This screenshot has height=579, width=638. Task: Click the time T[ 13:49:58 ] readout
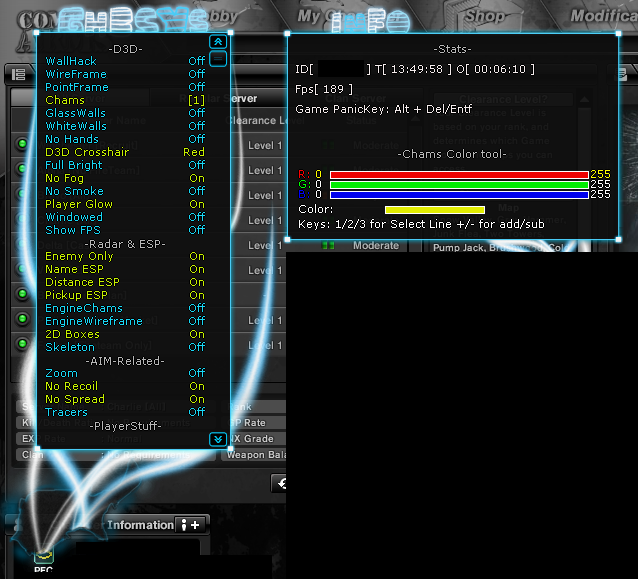tap(413, 69)
